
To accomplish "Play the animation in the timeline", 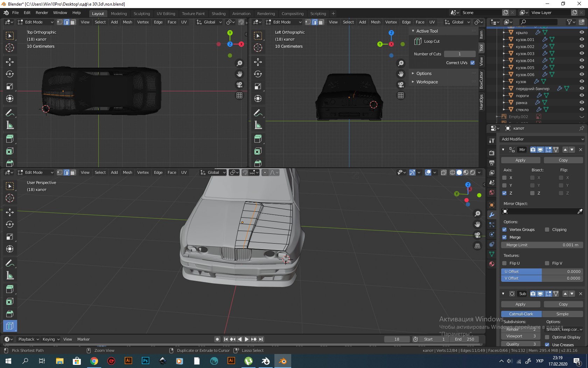I will [x=246, y=339].
